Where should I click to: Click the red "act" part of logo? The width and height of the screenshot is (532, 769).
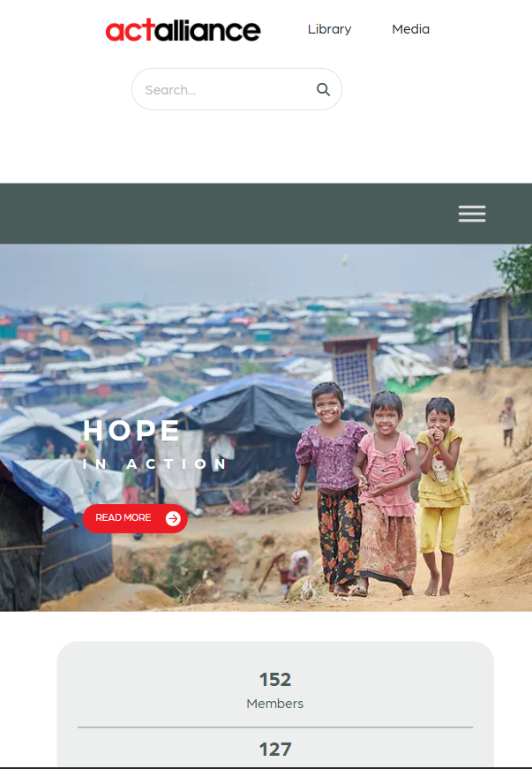point(131,30)
